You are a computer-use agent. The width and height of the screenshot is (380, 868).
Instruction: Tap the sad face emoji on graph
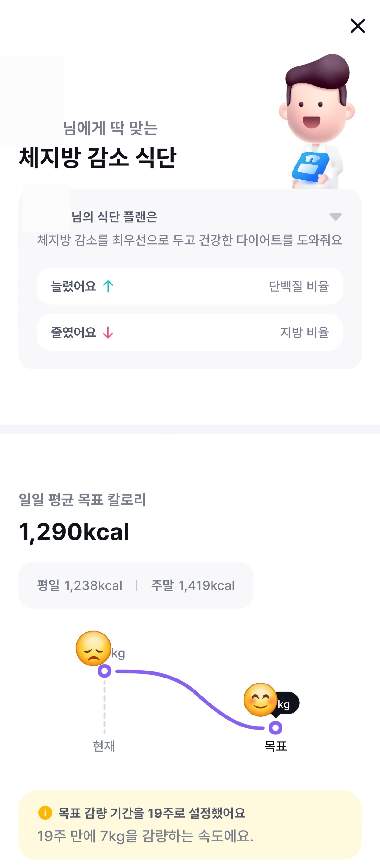click(93, 648)
